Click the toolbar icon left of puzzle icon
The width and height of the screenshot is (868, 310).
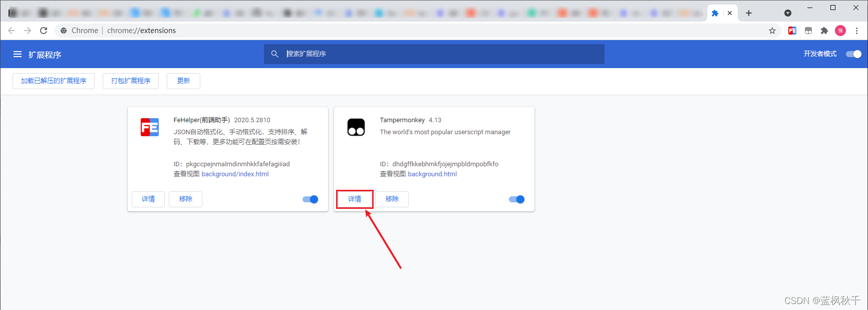808,31
